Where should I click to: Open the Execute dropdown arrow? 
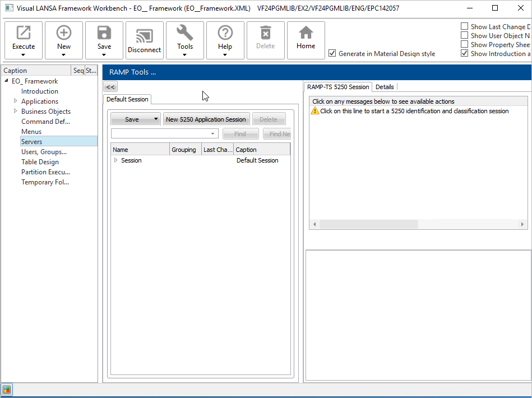click(x=23, y=54)
